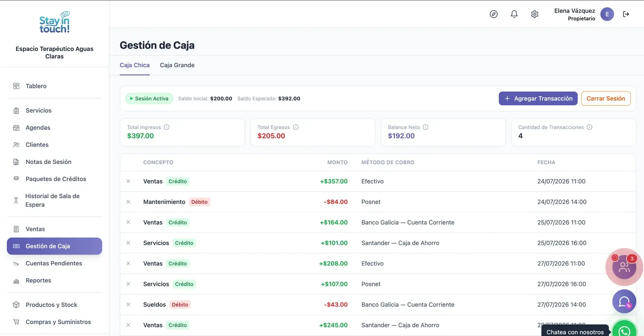This screenshot has height=336, width=644.
Task: Click Elena Vázquez user avatar
Action: click(607, 14)
